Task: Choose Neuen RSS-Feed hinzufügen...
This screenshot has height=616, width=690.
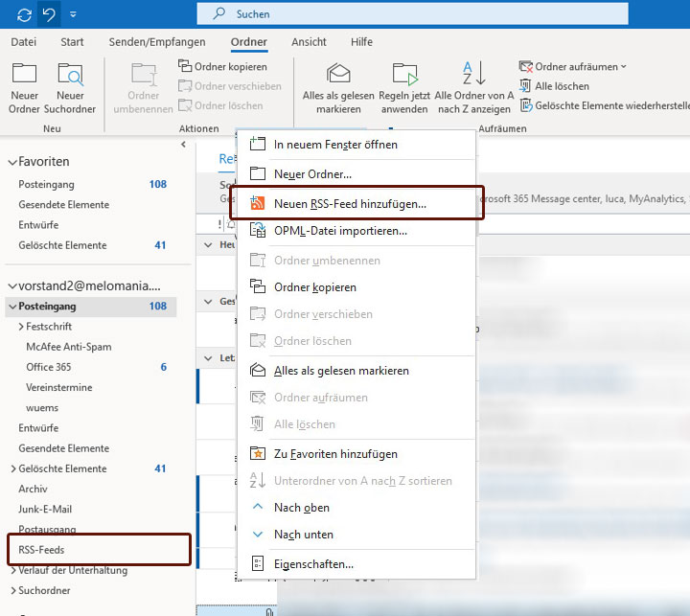Action: click(x=356, y=203)
